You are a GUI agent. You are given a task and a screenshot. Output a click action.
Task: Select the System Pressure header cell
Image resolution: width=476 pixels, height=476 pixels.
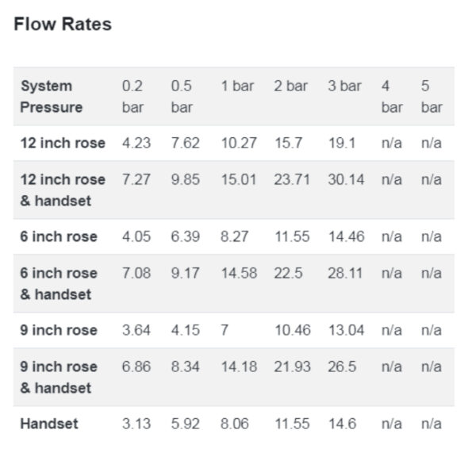pyautogui.click(x=52, y=97)
